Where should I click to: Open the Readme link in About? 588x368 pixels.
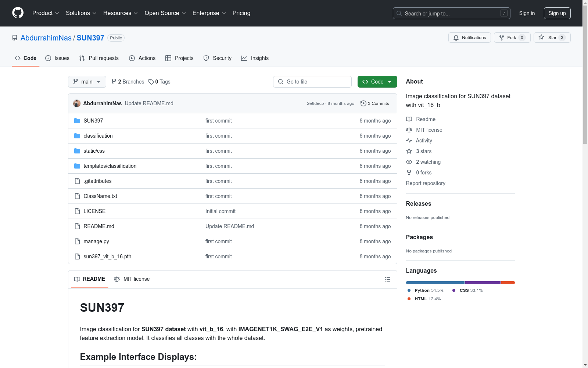coord(421,119)
